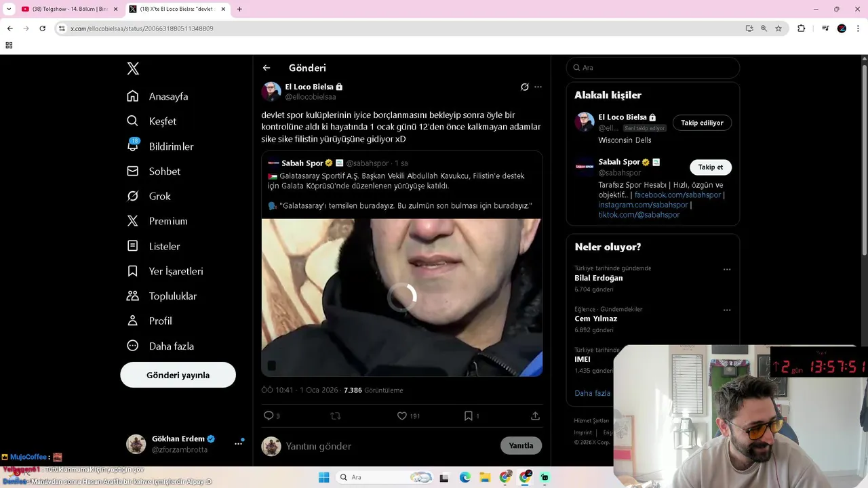Click the repost arrows icon
868x488 pixels.
click(335, 415)
